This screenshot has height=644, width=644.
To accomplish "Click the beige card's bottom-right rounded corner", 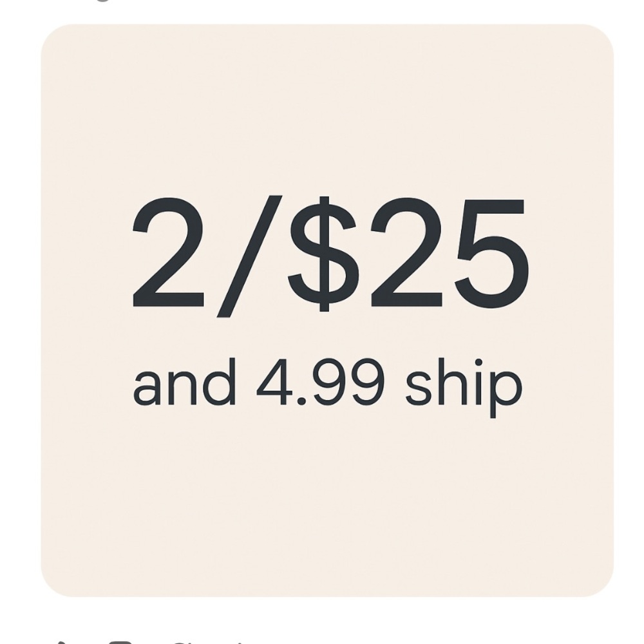I will (x=599, y=582).
